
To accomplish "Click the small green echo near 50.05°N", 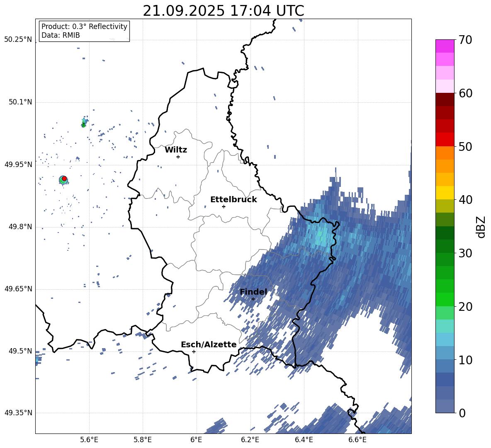I will pyautogui.click(x=84, y=122).
